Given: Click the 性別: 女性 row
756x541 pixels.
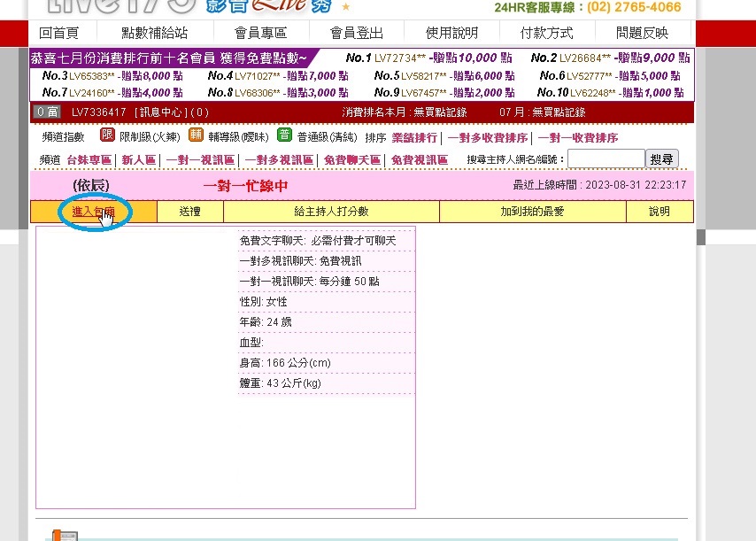Looking at the screenshot, I should tap(327, 302).
